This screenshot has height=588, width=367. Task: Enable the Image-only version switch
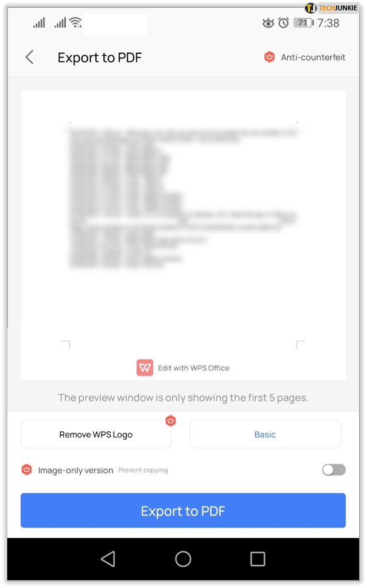pos(334,470)
